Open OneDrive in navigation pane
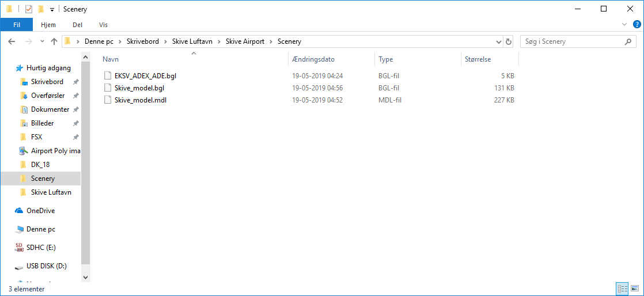 [x=41, y=211]
